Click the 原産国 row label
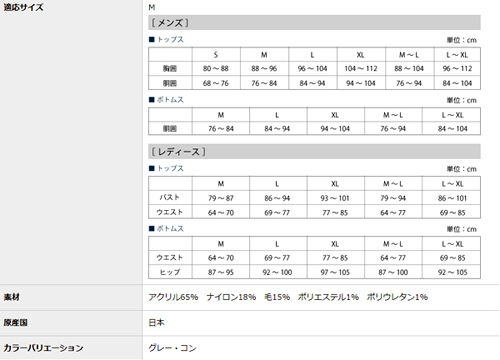This screenshot has height=360, width=500. (x=16, y=323)
